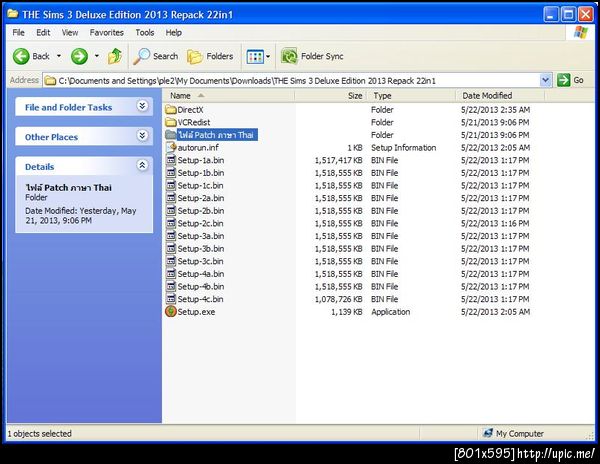Click the 5/22/2013 2:35 AM date

[x=496, y=110]
